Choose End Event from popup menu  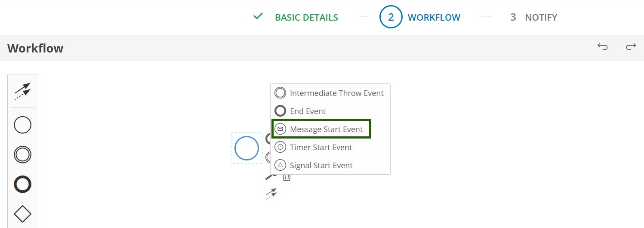click(x=308, y=111)
